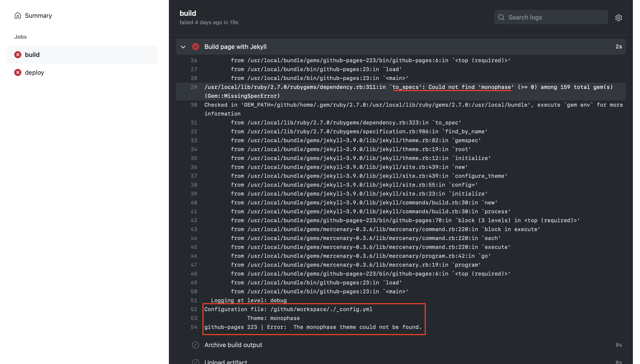Image resolution: width=640 pixels, height=364 pixels.
Task: Open the Summary page
Action: click(38, 16)
